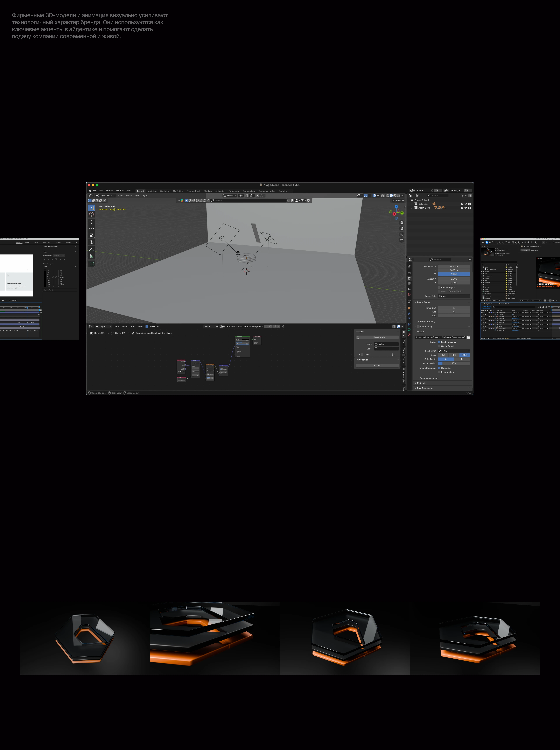Open the World properties tab

click(x=409, y=294)
